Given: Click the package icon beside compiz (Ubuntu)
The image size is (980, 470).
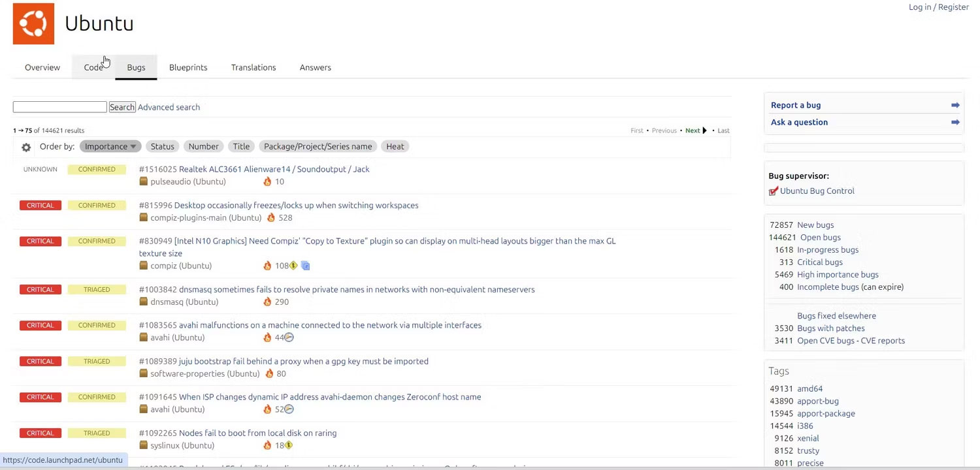Looking at the screenshot, I should pyautogui.click(x=144, y=266).
